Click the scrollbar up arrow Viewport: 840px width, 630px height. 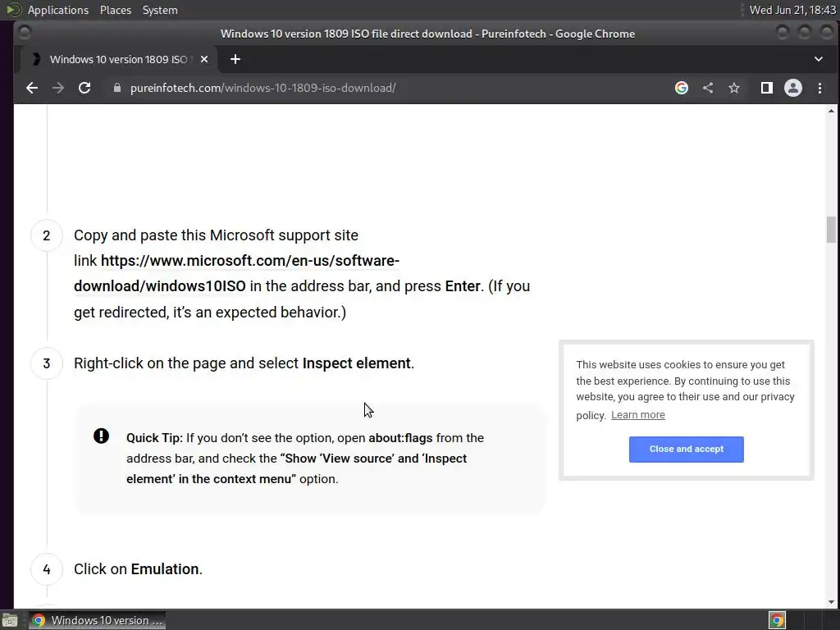[x=831, y=111]
